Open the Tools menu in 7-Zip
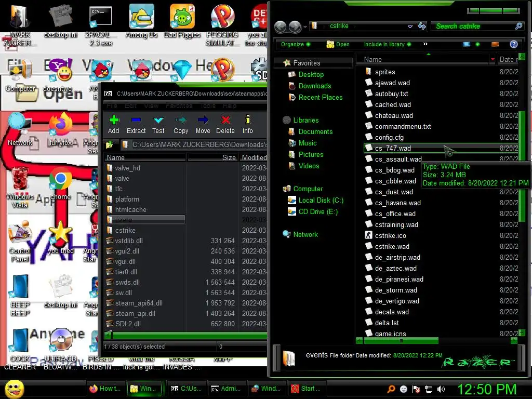This screenshot has width=532, height=399. point(208,106)
